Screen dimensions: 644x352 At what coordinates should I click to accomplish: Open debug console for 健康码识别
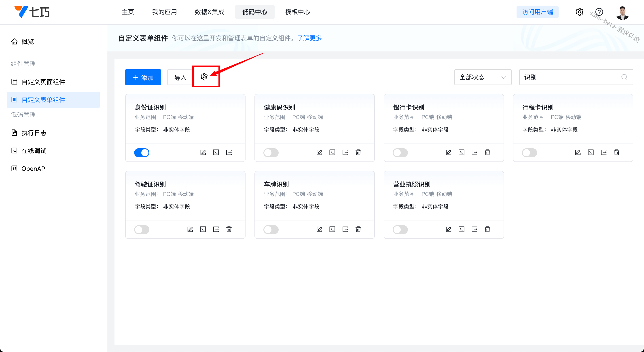click(x=332, y=152)
